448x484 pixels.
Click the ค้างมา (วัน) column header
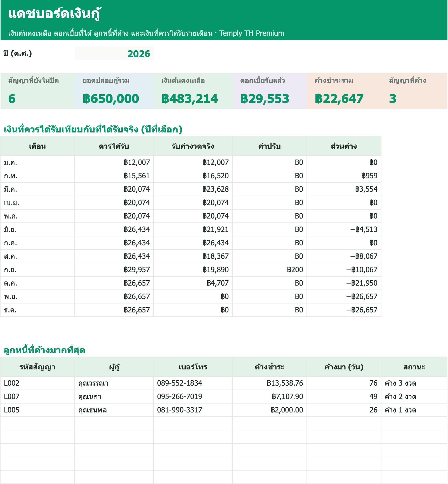(x=344, y=367)
